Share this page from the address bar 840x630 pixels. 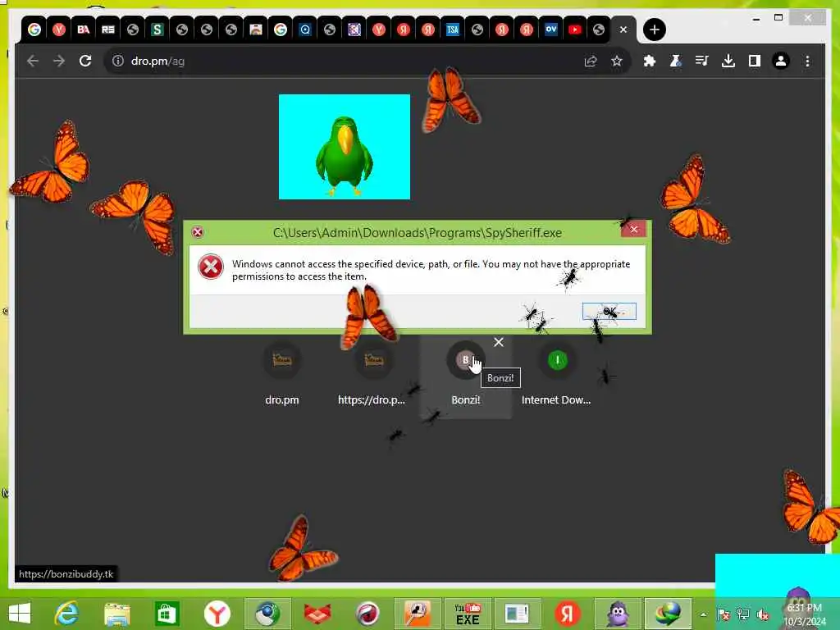tap(591, 61)
